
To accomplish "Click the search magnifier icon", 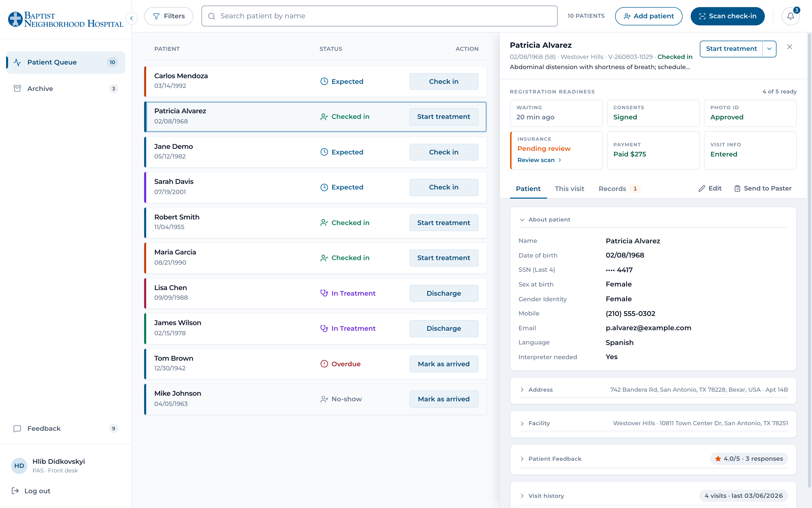I will tap(211, 16).
